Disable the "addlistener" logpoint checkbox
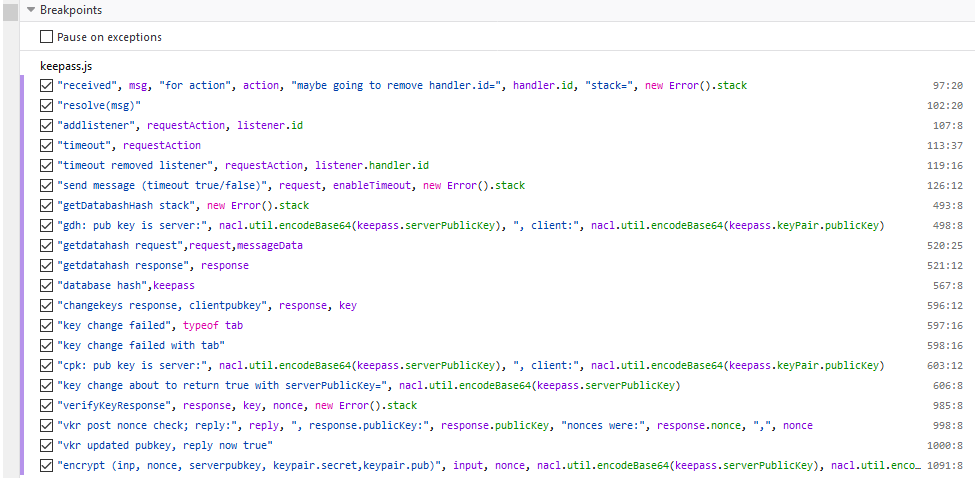 click(46, 125)
